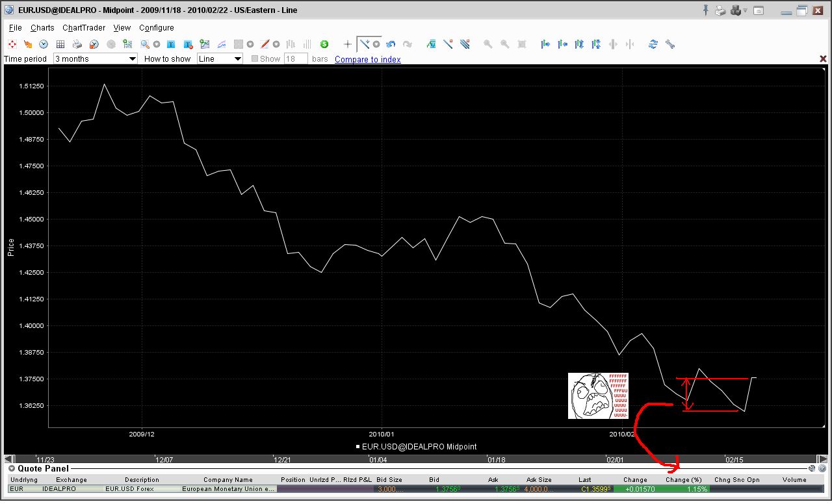This screenshot has width=832, height=504.
Task: Toggle the Show bars checkbox
Action: click(255, 58)
